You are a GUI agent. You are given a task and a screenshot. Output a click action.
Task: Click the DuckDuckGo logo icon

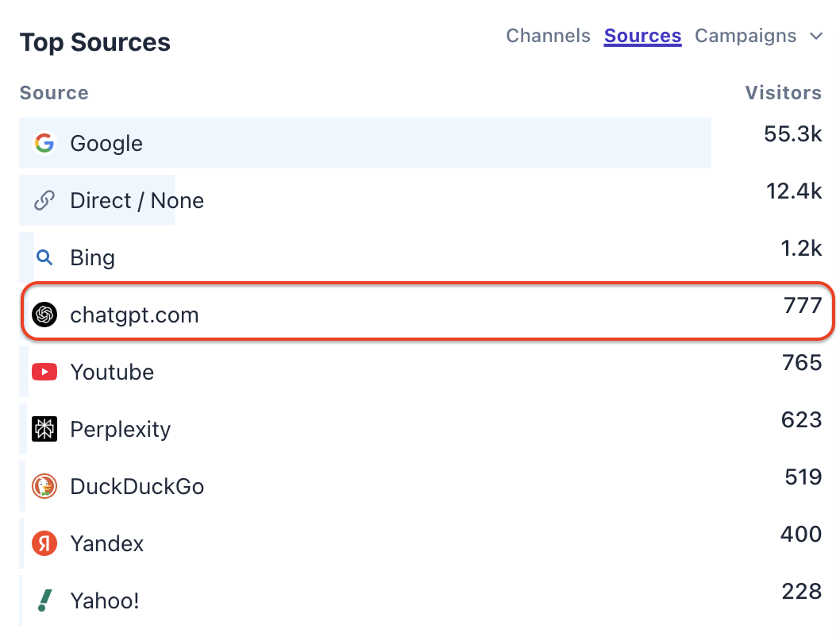tap(44, 486)
